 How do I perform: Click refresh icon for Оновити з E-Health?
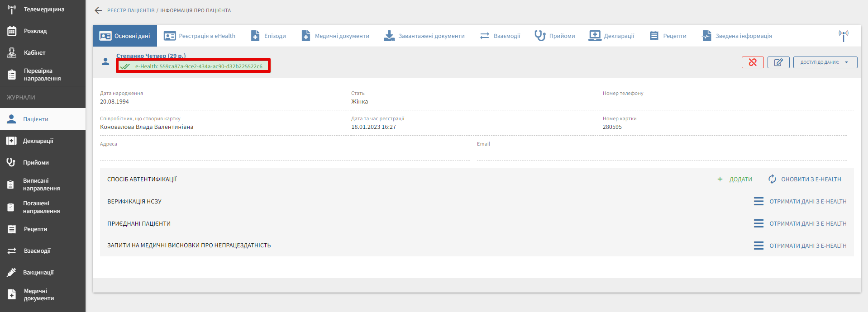pyautogui.click(x=772, y=180)
